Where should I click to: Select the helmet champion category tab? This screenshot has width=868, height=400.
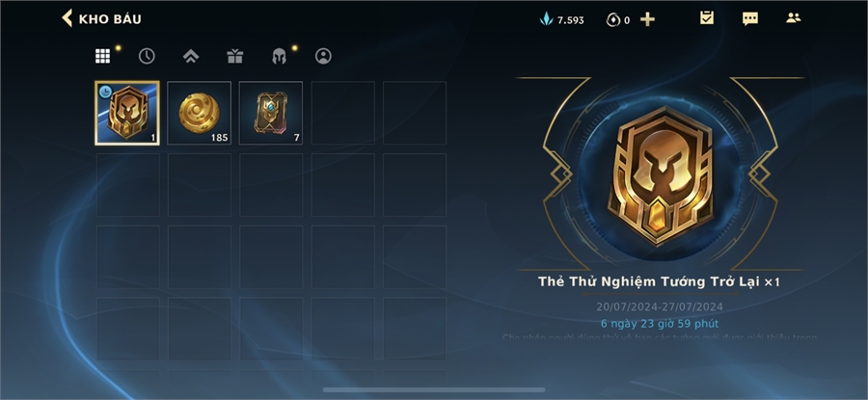[279, 56]
